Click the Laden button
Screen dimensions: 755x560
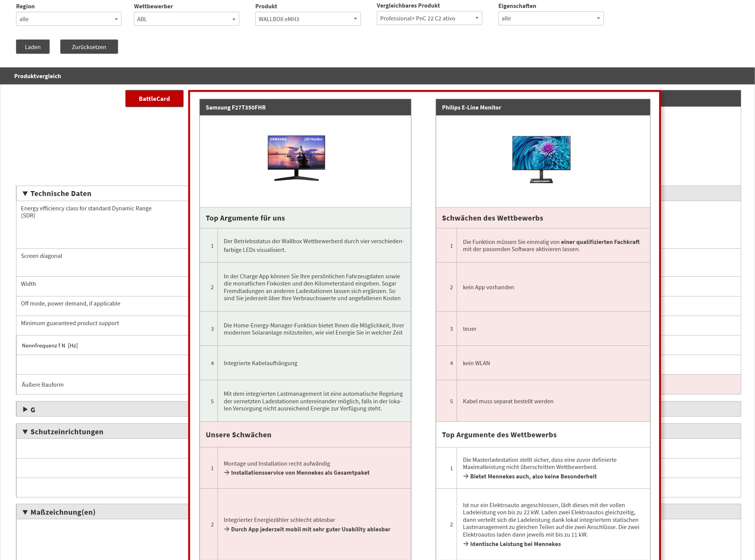[33, 47]
